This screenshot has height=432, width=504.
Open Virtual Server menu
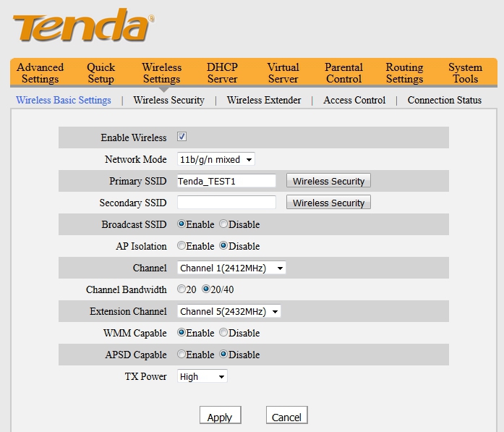(283, 73)
